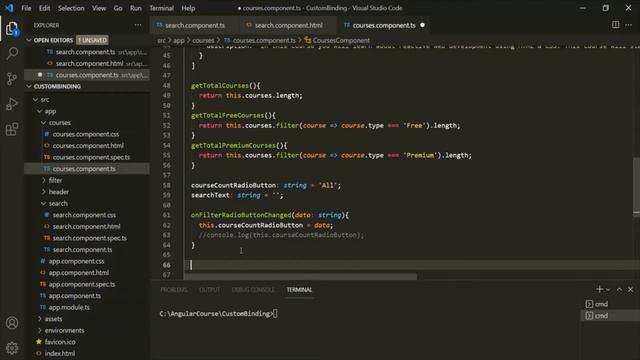The width and height of the screenshot is (640, 360).
Task: Expand the environments folder
Action: tap(40, 330)
